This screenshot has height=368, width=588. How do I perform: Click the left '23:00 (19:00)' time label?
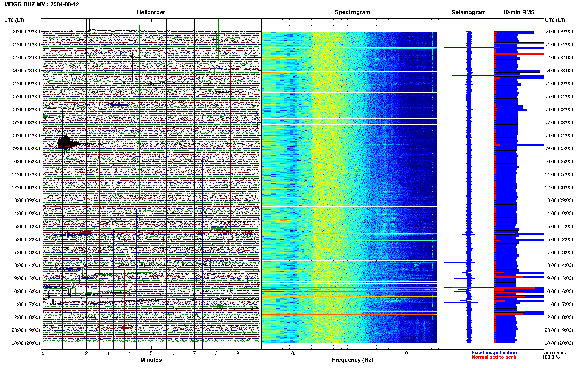(x=26, y=330)
